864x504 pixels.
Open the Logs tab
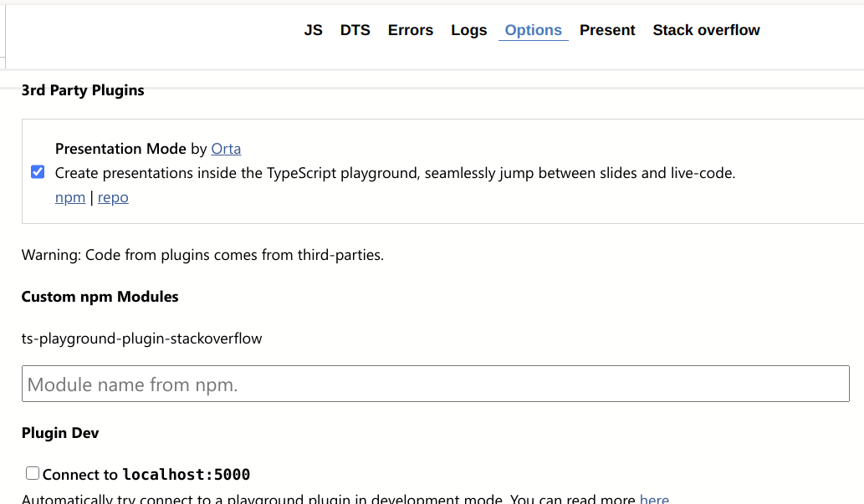(468, 30)
